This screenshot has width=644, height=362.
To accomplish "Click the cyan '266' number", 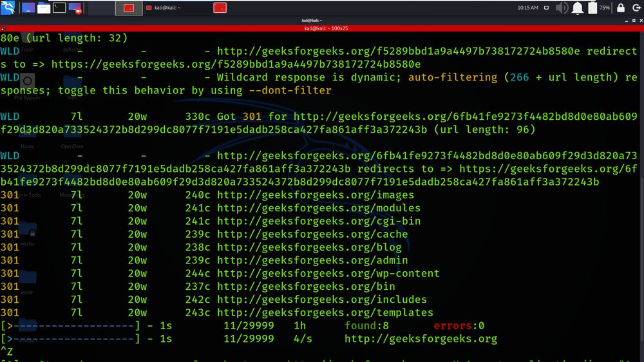I will click(519, 77).
